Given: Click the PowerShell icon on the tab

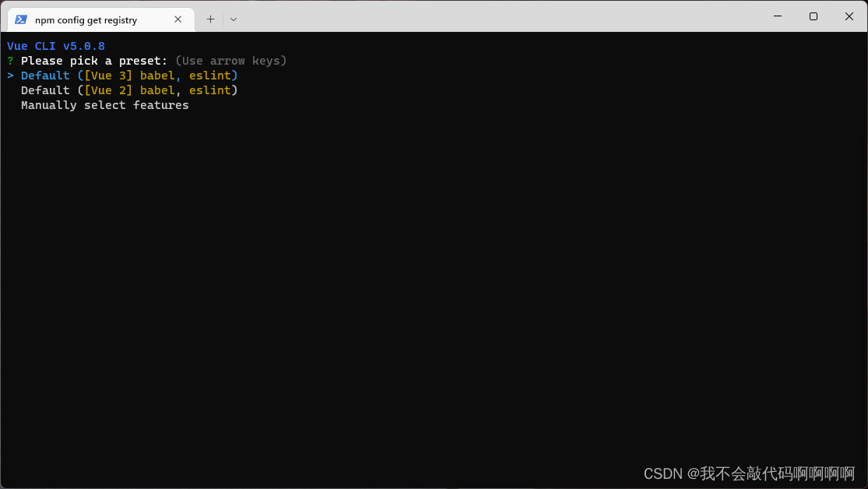Looking at the screenshot, I should pyautogui.click(x=21, y=19).
